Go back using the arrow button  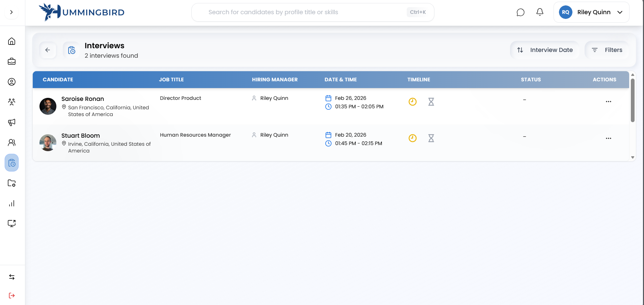[48, 50]
